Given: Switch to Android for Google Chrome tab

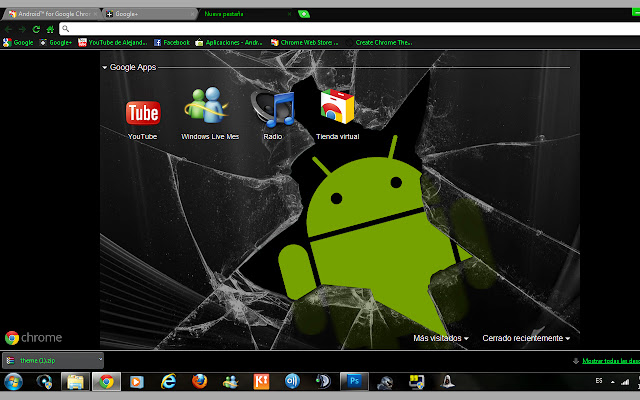Looking at the screenshot, I should [52, 14].
